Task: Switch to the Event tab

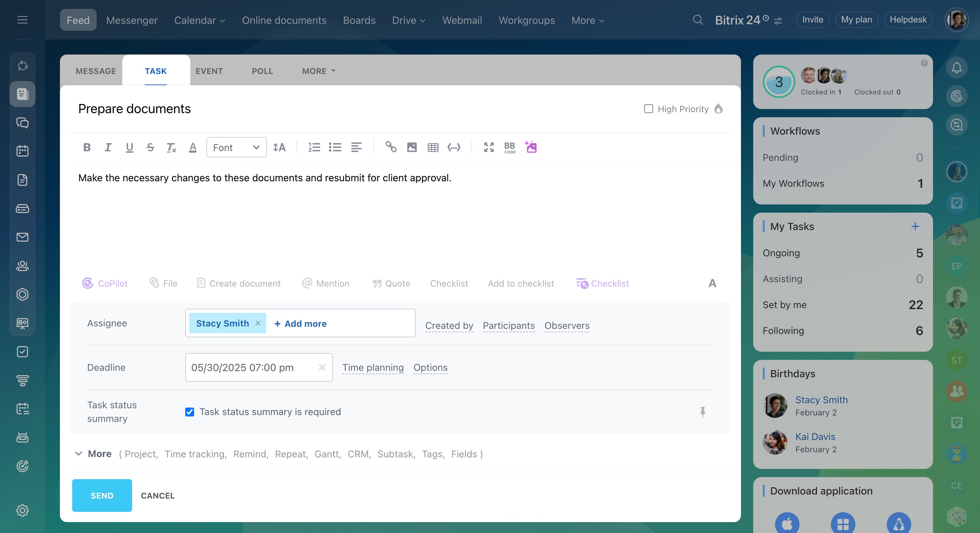Action: (x=209, y=71)
